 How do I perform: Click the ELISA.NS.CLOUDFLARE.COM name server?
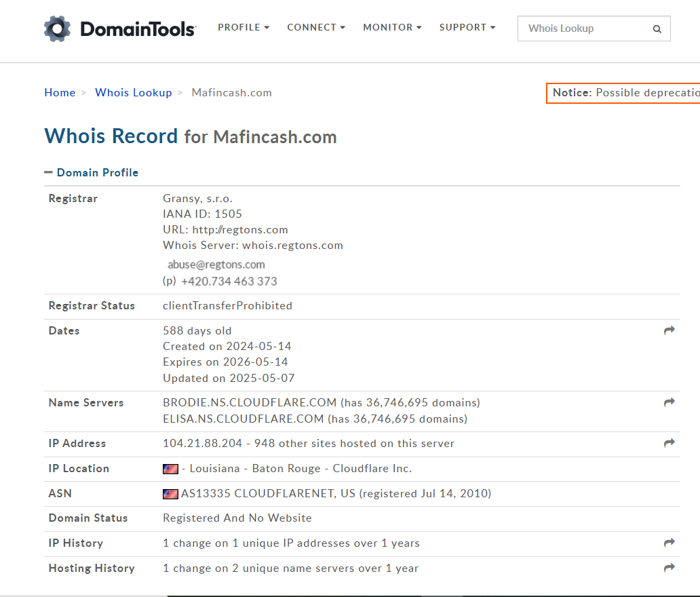244,419
